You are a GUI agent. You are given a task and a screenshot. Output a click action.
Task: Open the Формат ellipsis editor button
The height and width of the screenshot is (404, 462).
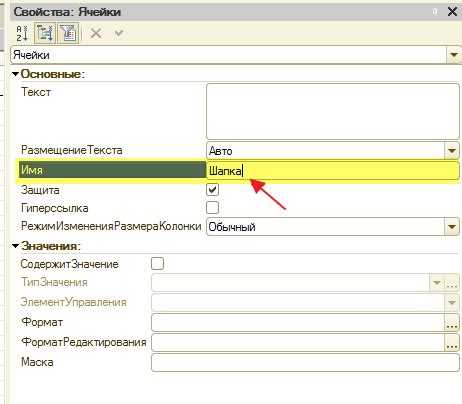pyautogui.click(x=452, y=322)
